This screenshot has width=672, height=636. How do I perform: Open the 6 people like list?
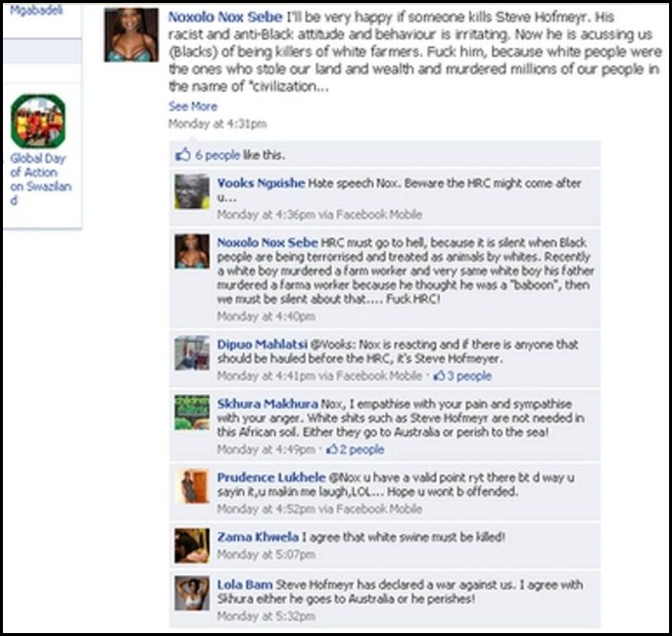coord(217,155)
